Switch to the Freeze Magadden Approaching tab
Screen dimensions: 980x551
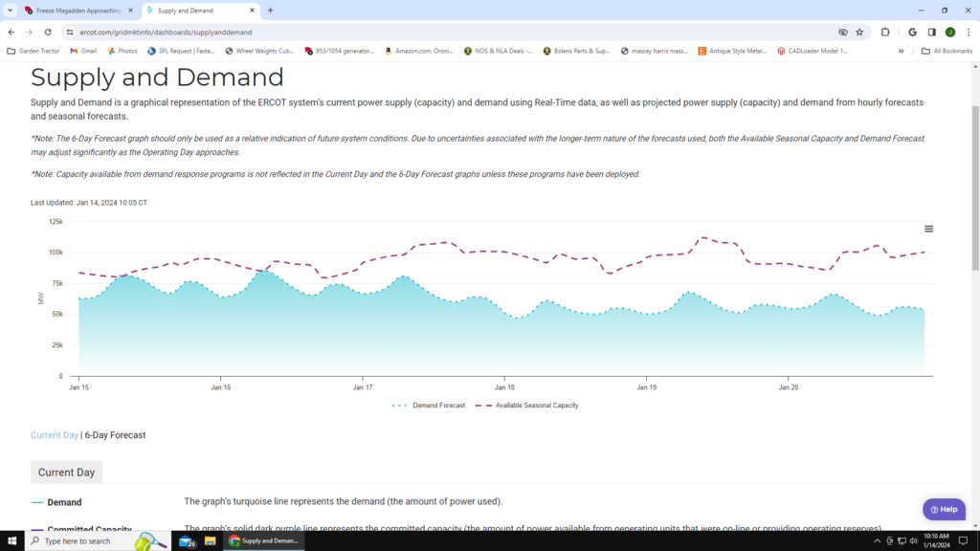pos(77,11)
